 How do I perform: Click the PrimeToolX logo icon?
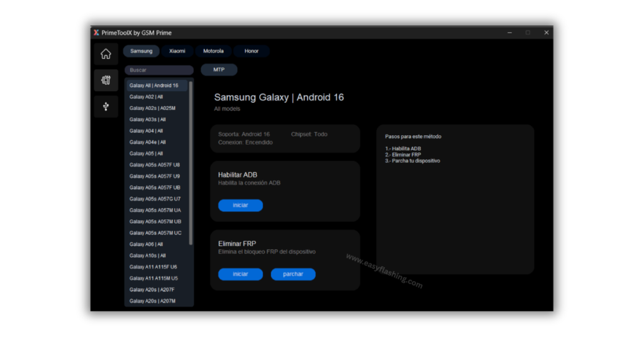click(96, 33)
